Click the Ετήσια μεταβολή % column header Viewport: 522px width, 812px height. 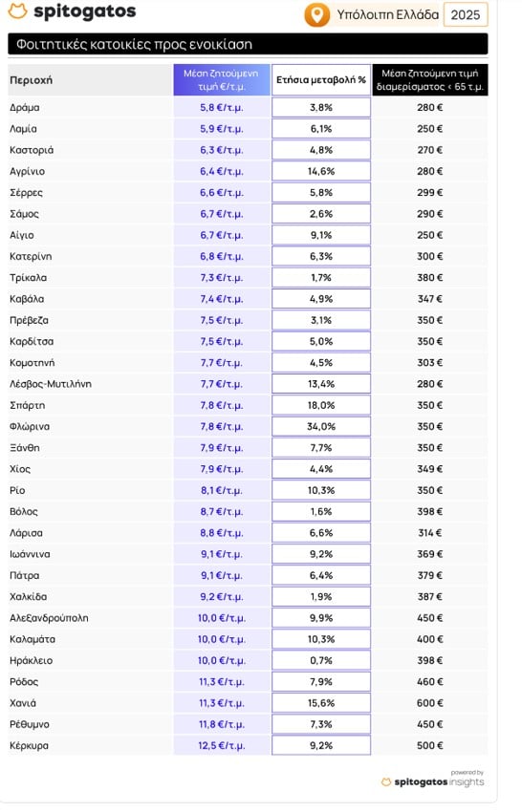(321, 79)
